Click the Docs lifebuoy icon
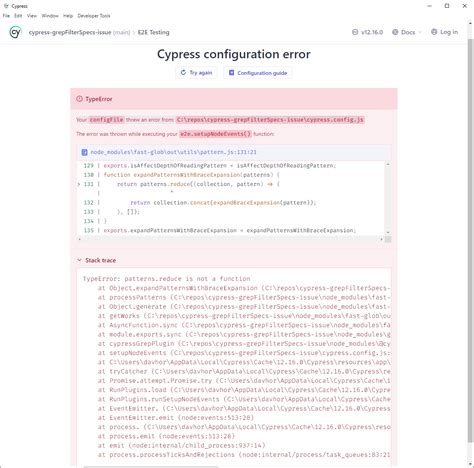The height and width of the screenshot is (468, 474). (x=395, y=32)
